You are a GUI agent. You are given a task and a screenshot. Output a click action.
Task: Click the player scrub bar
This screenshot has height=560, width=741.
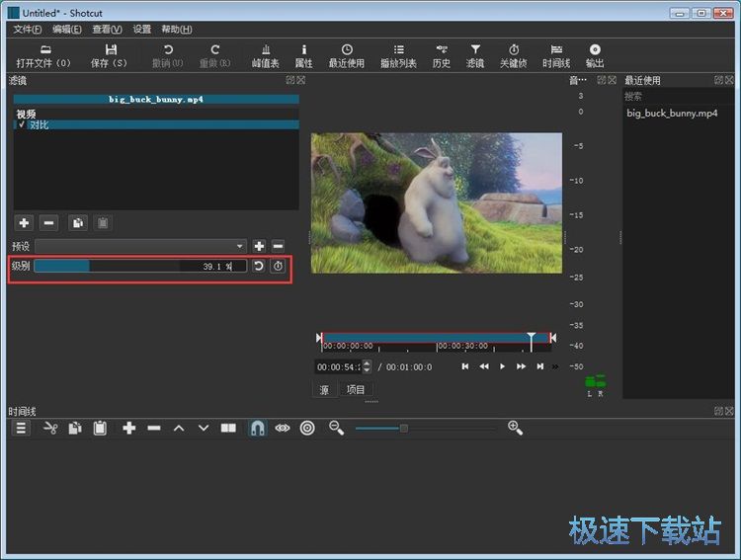[x=436, y=338]
